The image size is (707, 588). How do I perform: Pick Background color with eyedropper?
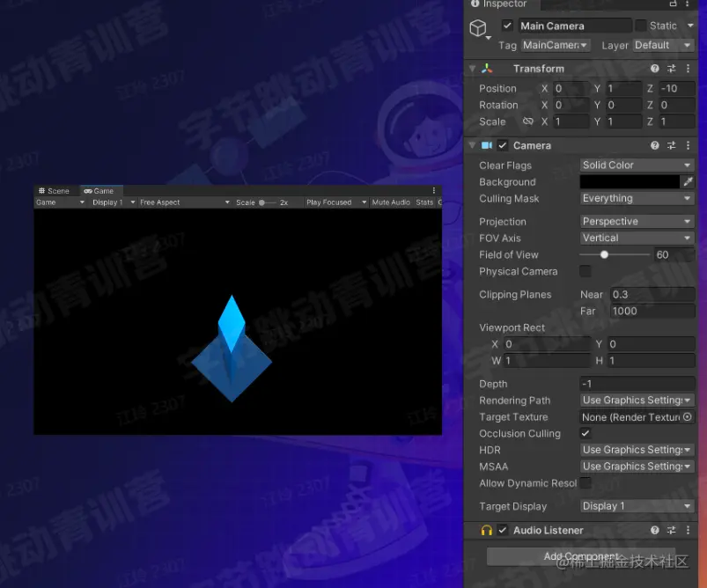pos(688,181)
